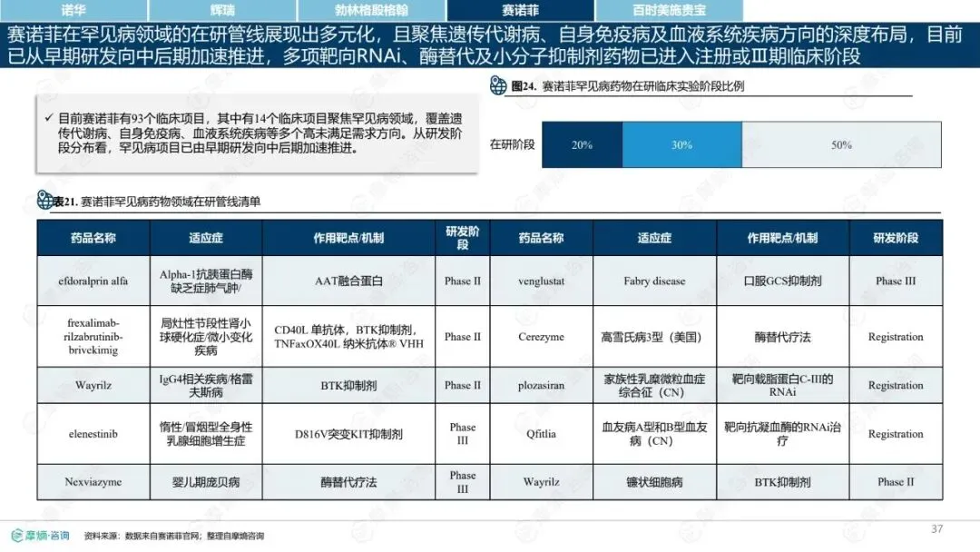Click the venglustat cell
980x552 pixels.
click(541, 281)
